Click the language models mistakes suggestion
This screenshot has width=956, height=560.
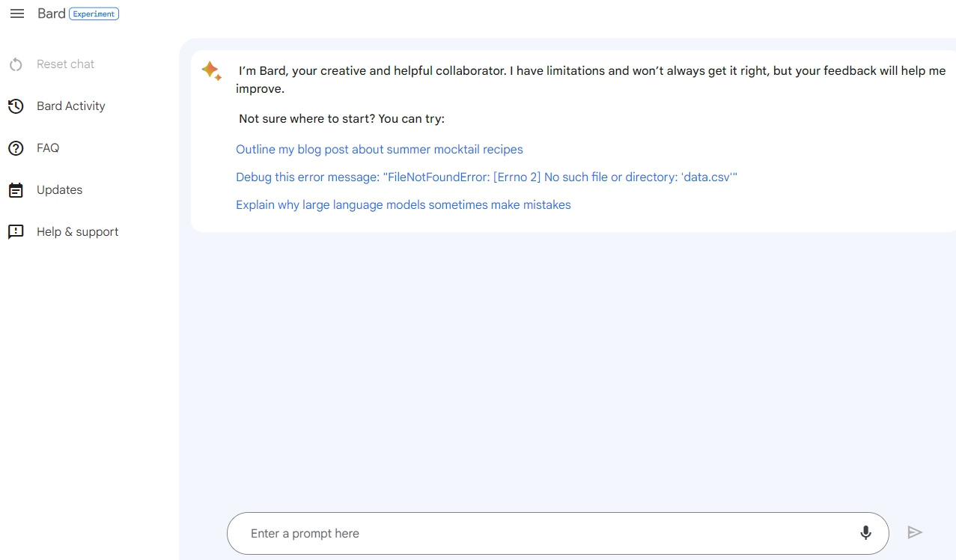click(x=404, y=205)
